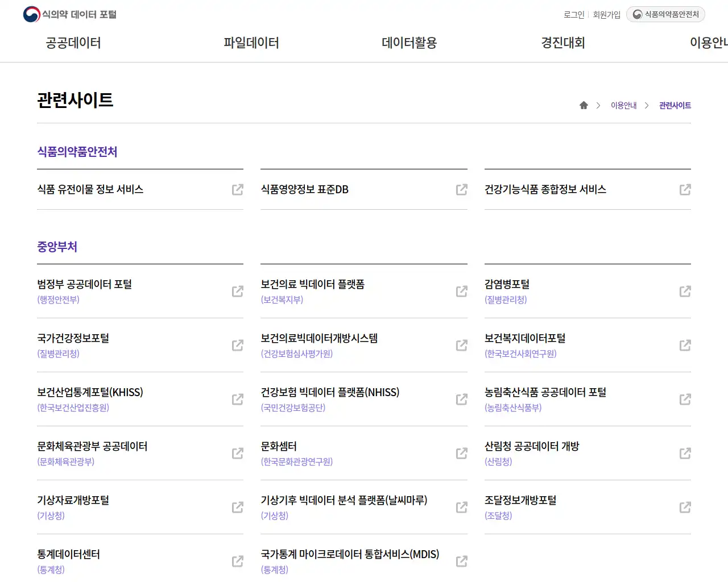Image resolution: width=728 pixels, height=582 pixels.
Task: Click (한국보건산업진흥원) agency label
Action: coord(73,408)
